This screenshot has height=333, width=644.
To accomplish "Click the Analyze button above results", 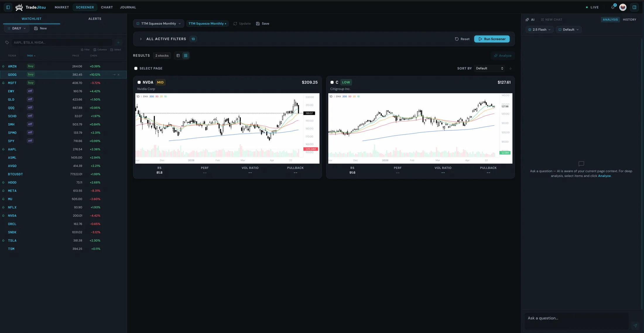I will click(503, 56).
